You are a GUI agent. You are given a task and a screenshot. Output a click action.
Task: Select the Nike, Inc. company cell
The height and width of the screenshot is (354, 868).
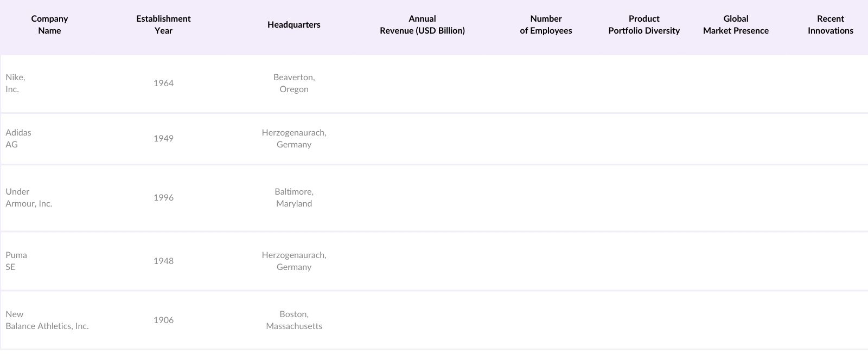pyautogui.click(x=16, y=83)
